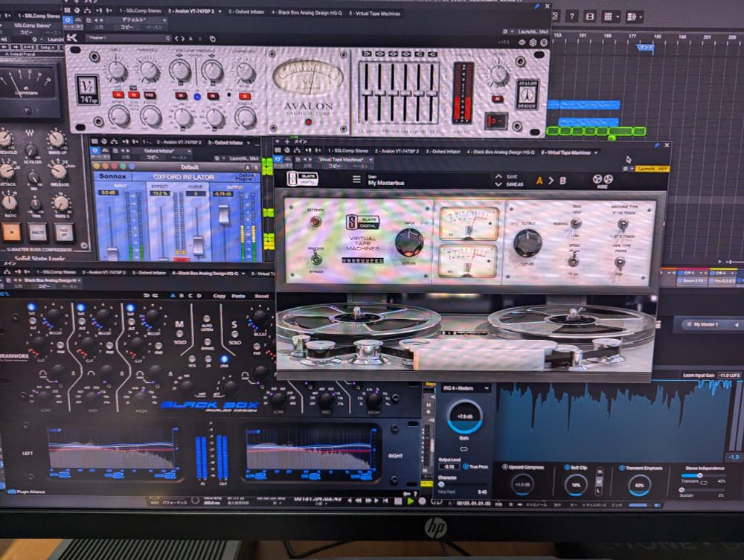Switch to the 3 - Oxford Inflator tab in VTM window

click(x=443, y=152)
